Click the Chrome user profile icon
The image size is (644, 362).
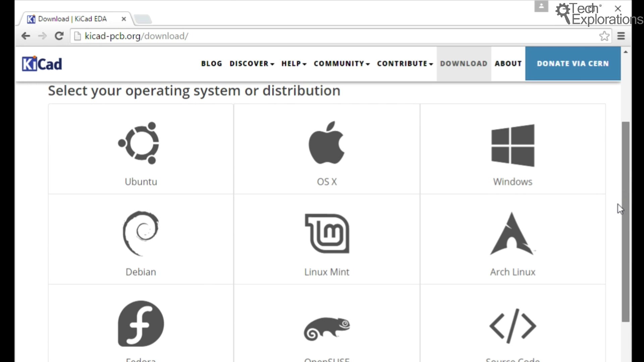coord(541,6)
